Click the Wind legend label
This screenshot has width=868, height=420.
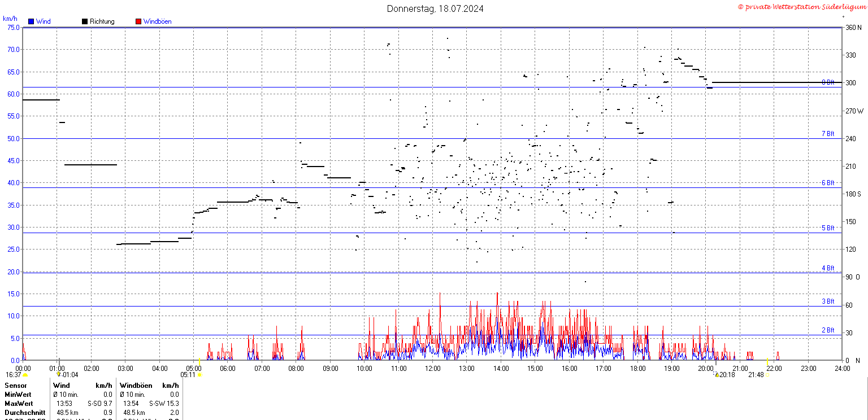[43, 21]
